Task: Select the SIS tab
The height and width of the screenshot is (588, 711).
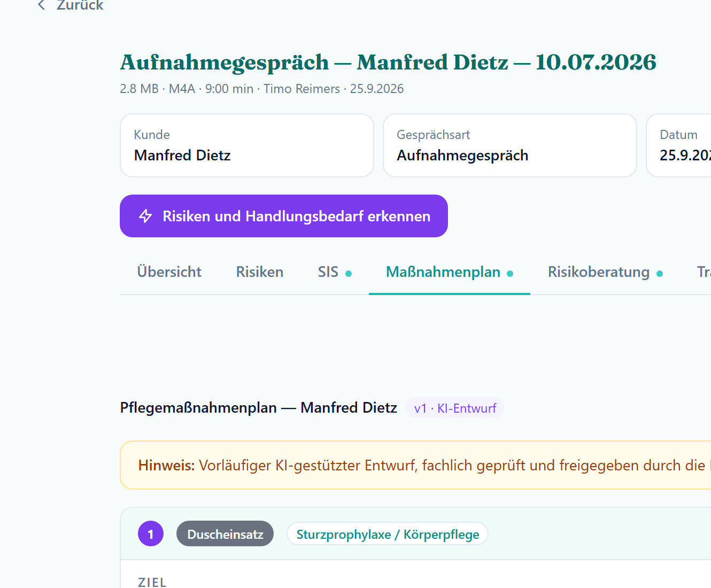Action: pyautogui.click(x=335, y=272)
